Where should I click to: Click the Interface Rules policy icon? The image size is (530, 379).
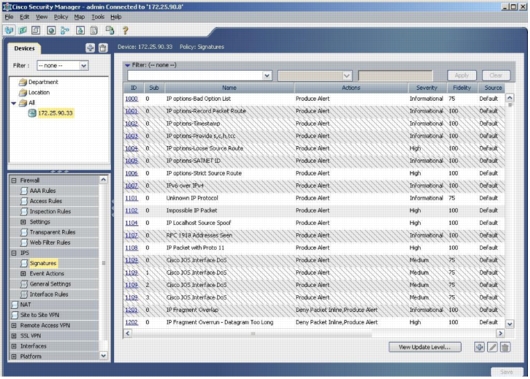(24, 294)
